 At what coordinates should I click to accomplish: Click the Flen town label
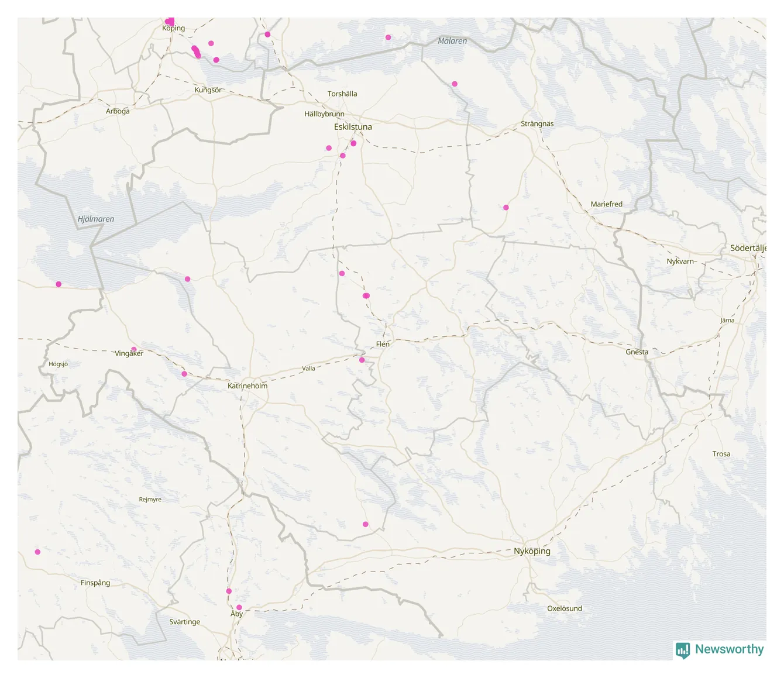[383, 344]
